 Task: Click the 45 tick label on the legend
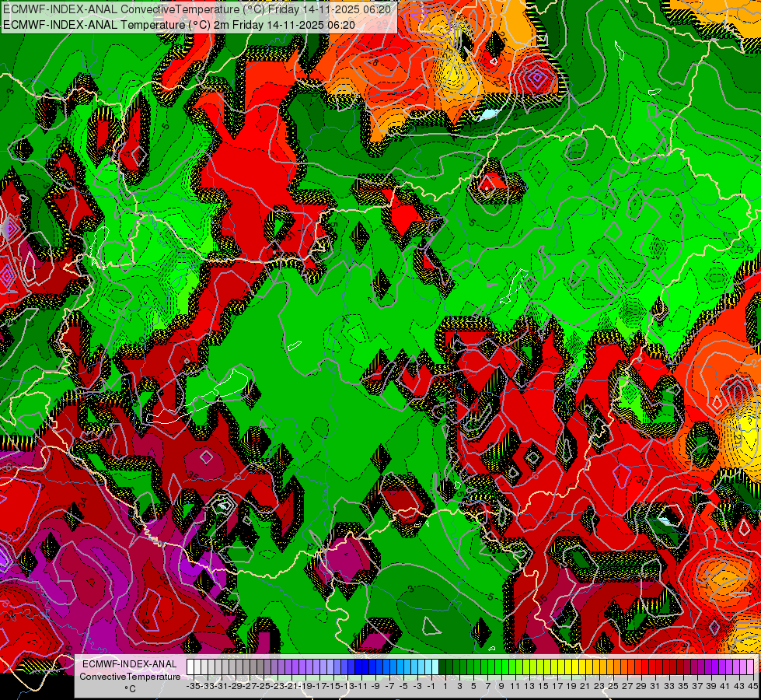(x=752, y=686)
